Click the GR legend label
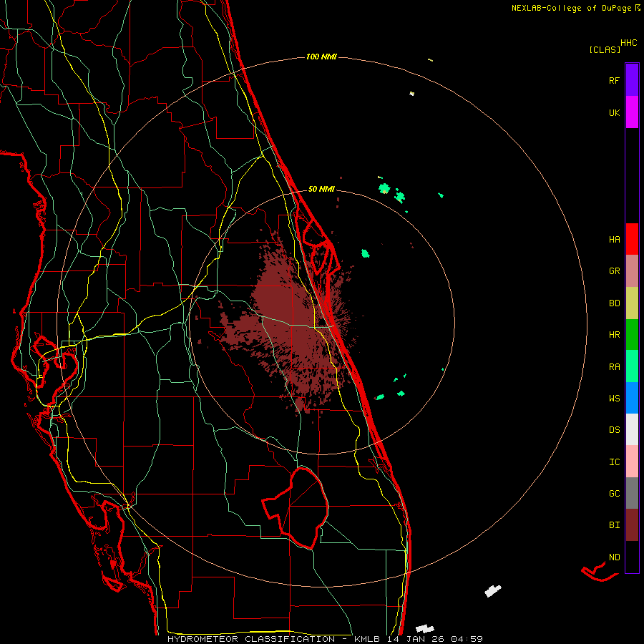 point(614,271)
